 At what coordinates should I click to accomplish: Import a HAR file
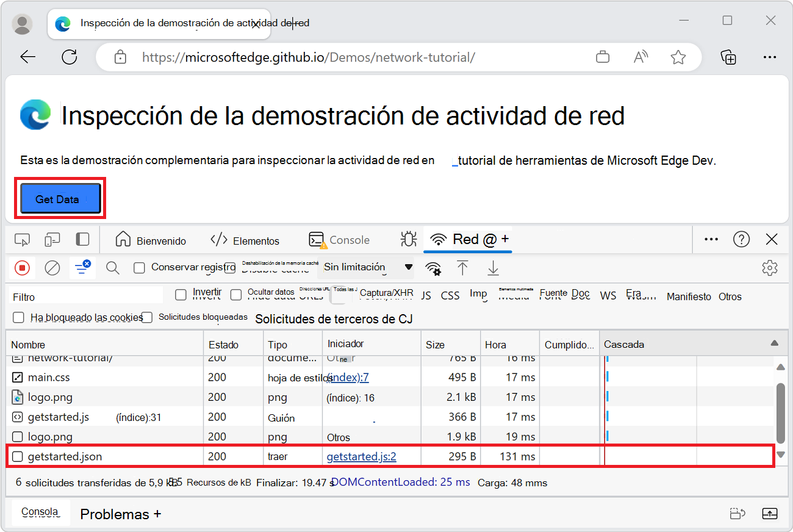pos(462,267)
